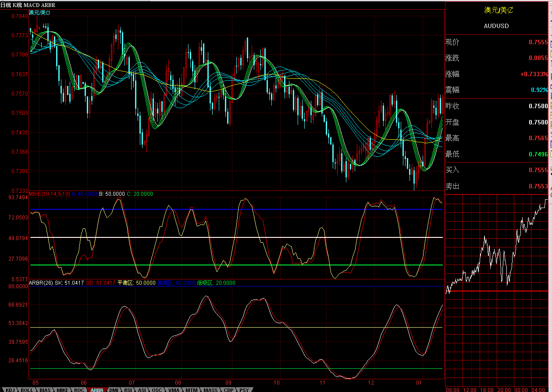The height and width of the screenshot is (392, 552).
Task: Open the MACD indicator from the top bar
Action: click(31, 6)
